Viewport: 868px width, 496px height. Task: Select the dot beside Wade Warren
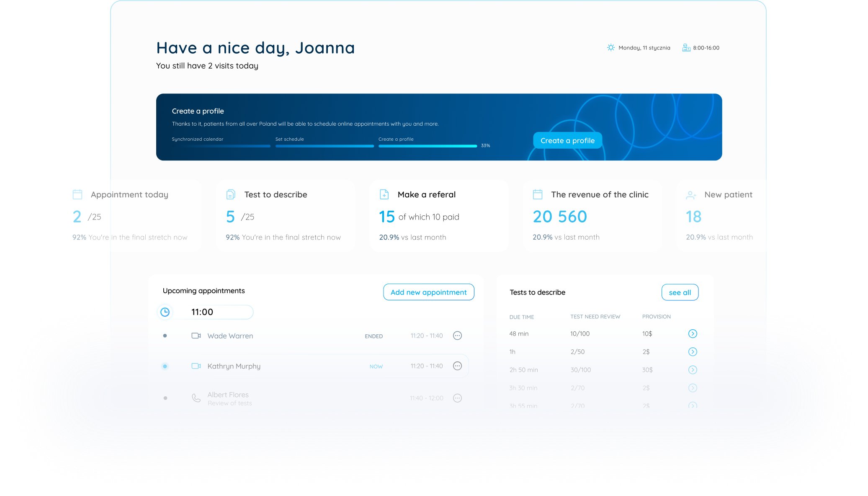tap(165, 336)
